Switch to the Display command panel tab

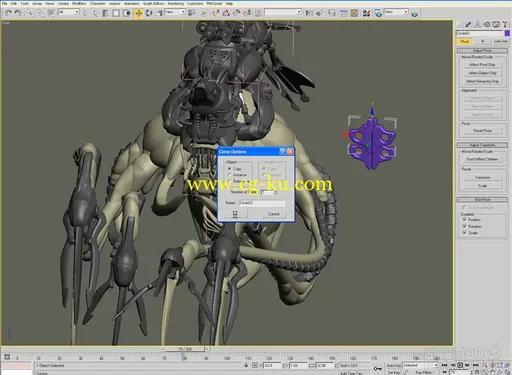click(x=496, y=24)
